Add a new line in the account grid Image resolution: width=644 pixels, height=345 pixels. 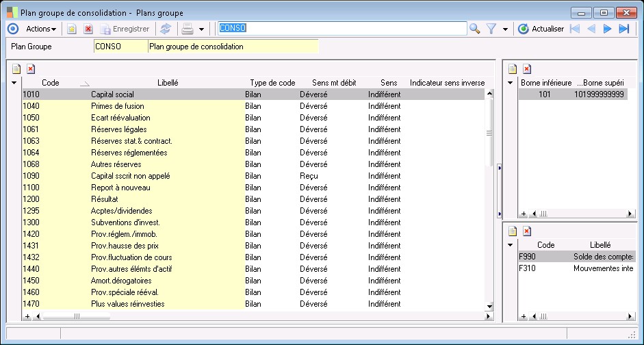click(16, 68)
